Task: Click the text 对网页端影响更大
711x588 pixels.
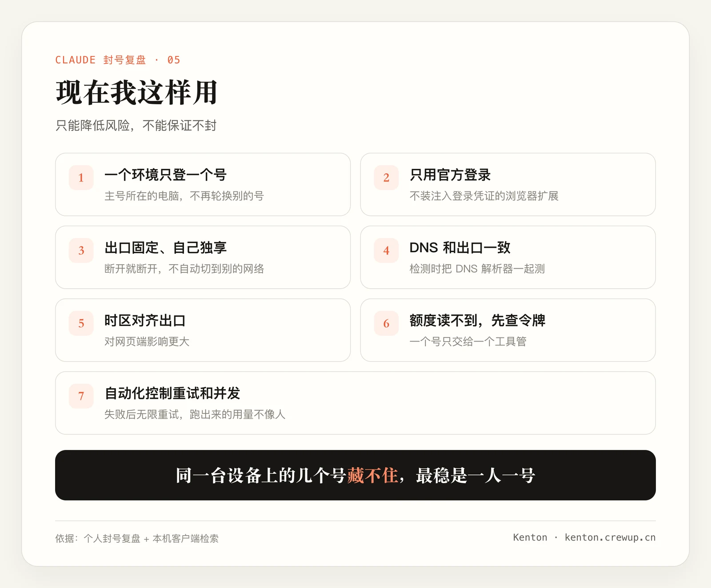Action: [147, 342]
